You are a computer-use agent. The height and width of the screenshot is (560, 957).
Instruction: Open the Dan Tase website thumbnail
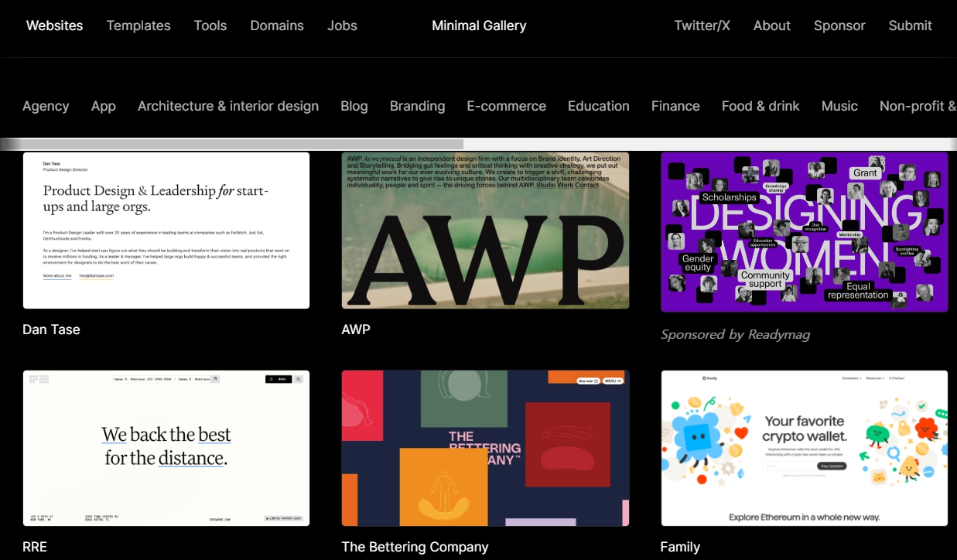click(x=166, y=230)
